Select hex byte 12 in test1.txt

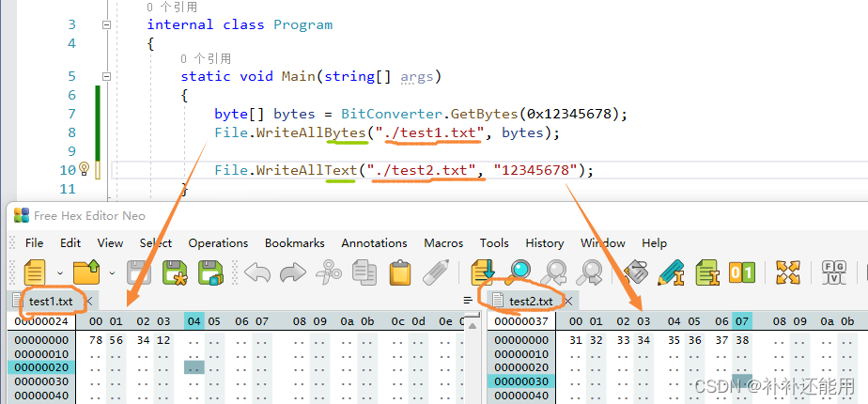163,340
